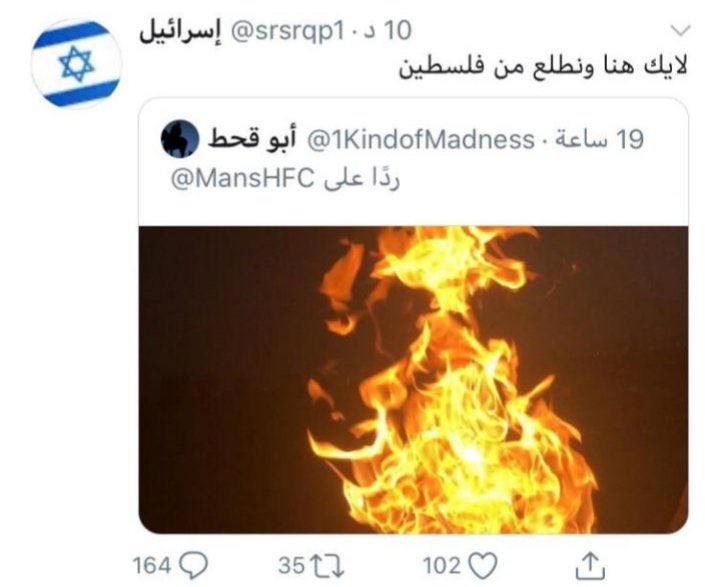Image resolution: width=705 pixels, height=587 pixels.
Task: Click the إسرائيل display name
Action: 180,32
